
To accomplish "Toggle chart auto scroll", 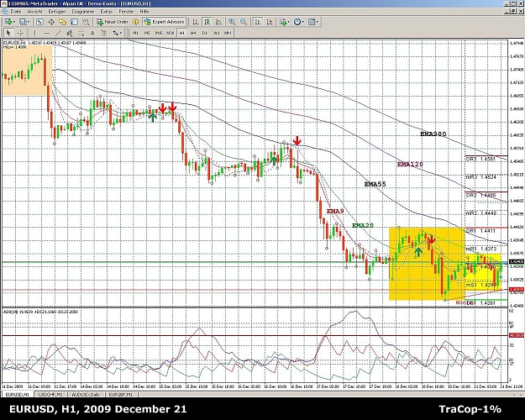I will click(258, 22).
